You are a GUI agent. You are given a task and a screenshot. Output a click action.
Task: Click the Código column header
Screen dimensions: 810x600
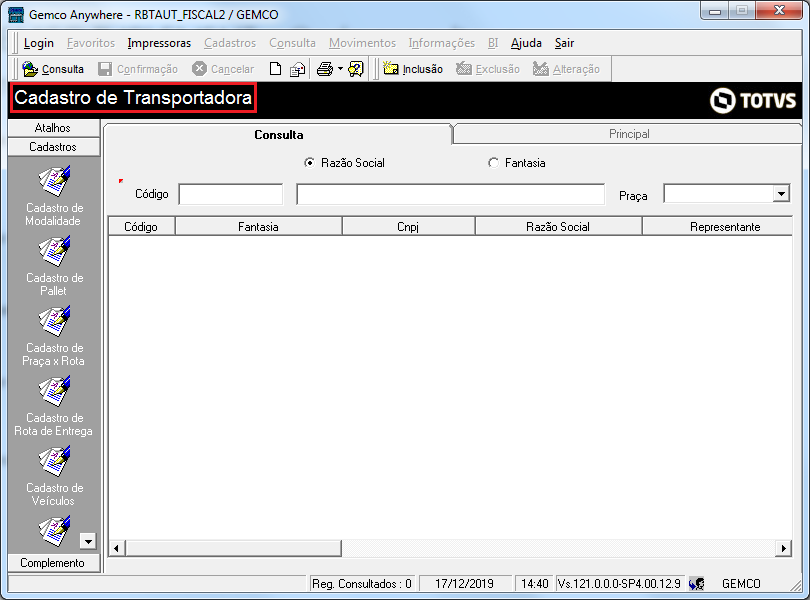142,227
